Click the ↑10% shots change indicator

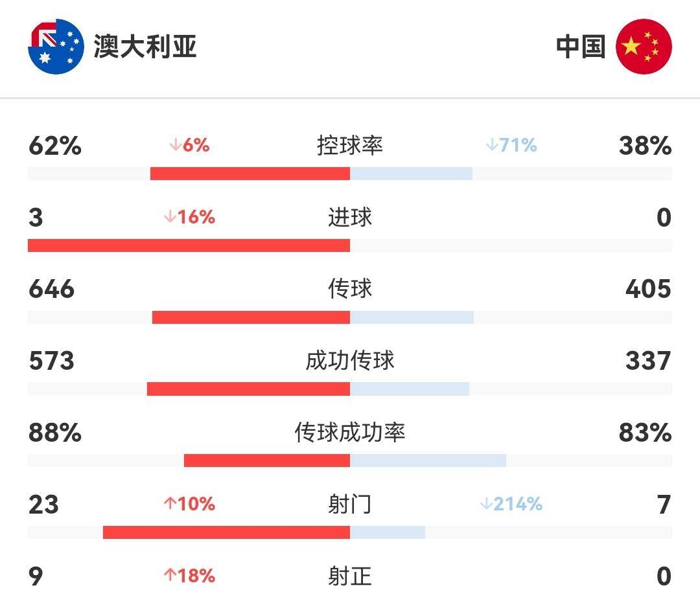coord(189,504)
